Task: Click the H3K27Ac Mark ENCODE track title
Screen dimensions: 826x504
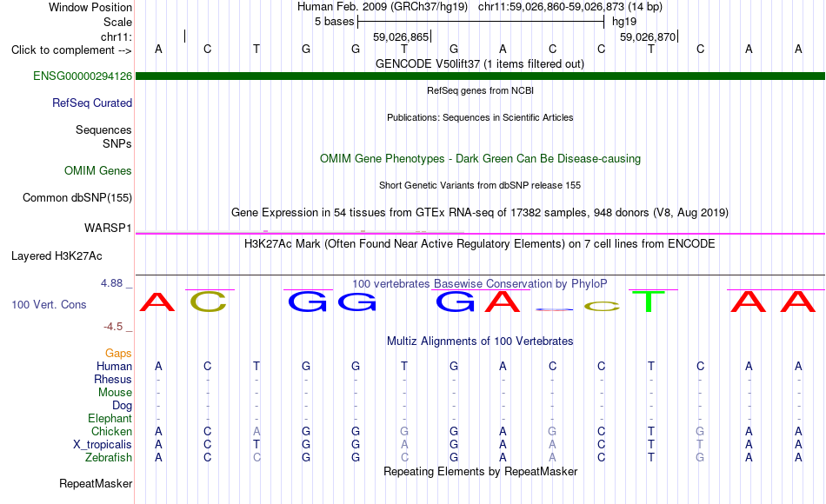Action: pyautogui.click(x=480, y=243)
